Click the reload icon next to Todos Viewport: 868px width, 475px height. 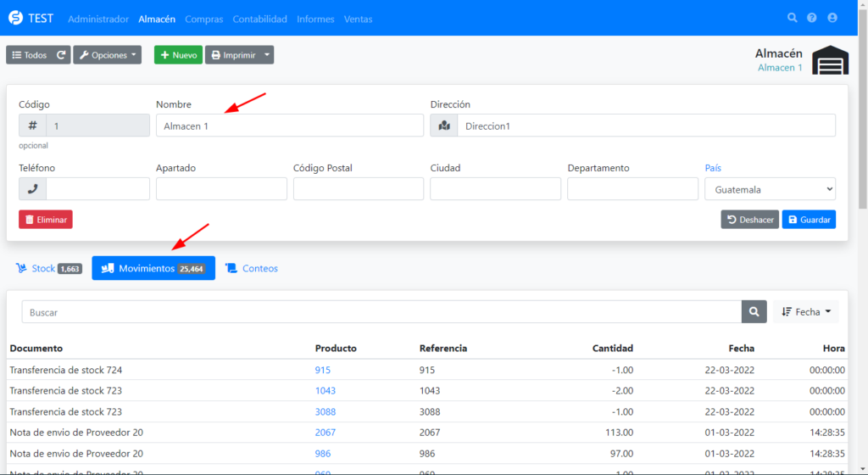(x=61, y=55)
